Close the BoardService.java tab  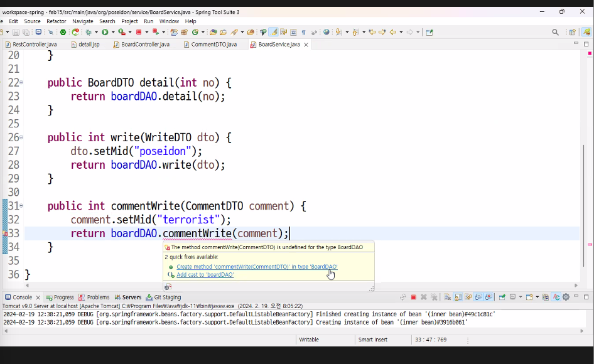(306, 45)
